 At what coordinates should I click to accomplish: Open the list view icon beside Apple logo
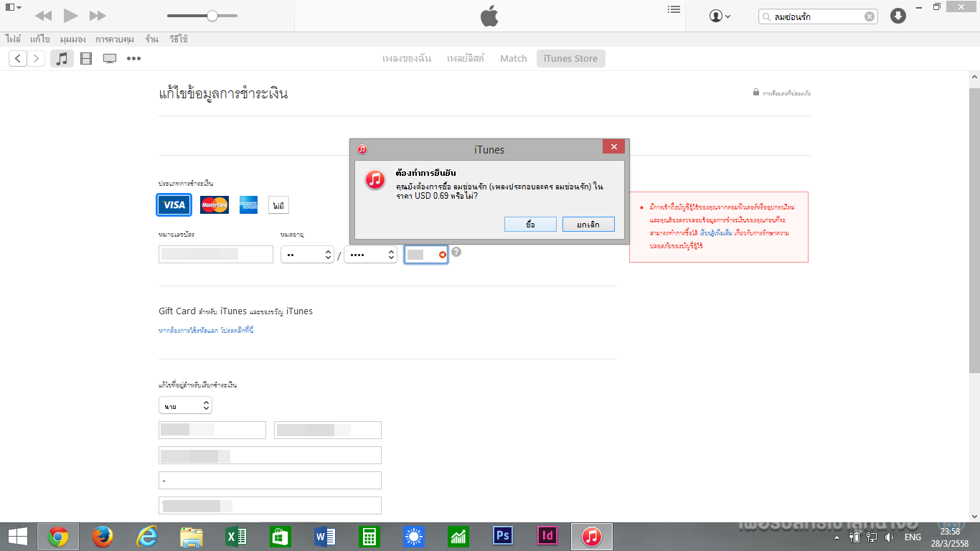coord(674,9)
